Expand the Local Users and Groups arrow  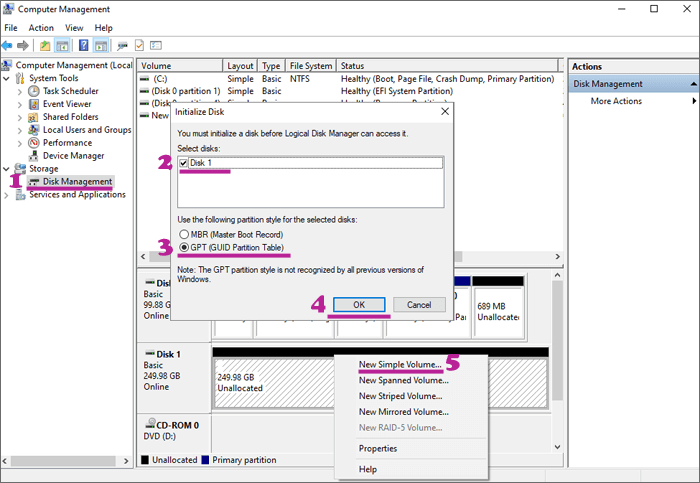[x=20, y=131]
